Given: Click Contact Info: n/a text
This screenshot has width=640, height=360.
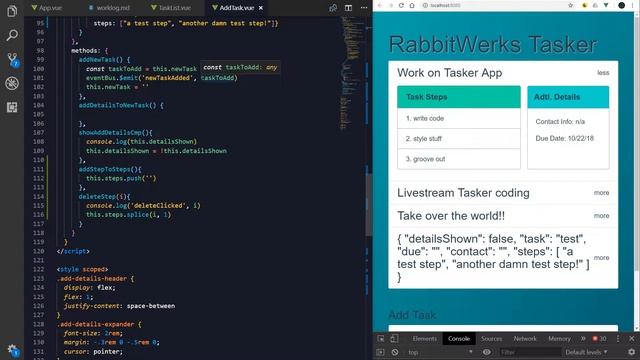Looking at the screenshot, I should coord(560,122).
